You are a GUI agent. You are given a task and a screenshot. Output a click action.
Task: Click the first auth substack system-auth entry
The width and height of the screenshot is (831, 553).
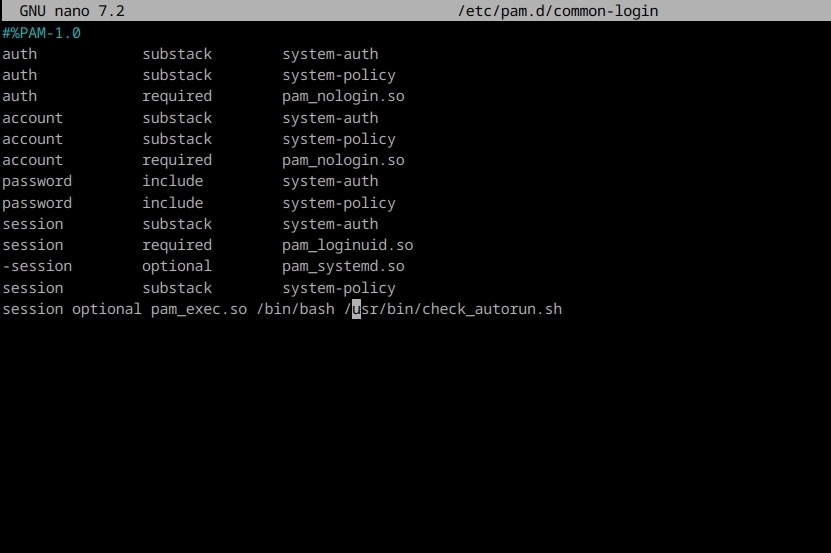[330, 54]
